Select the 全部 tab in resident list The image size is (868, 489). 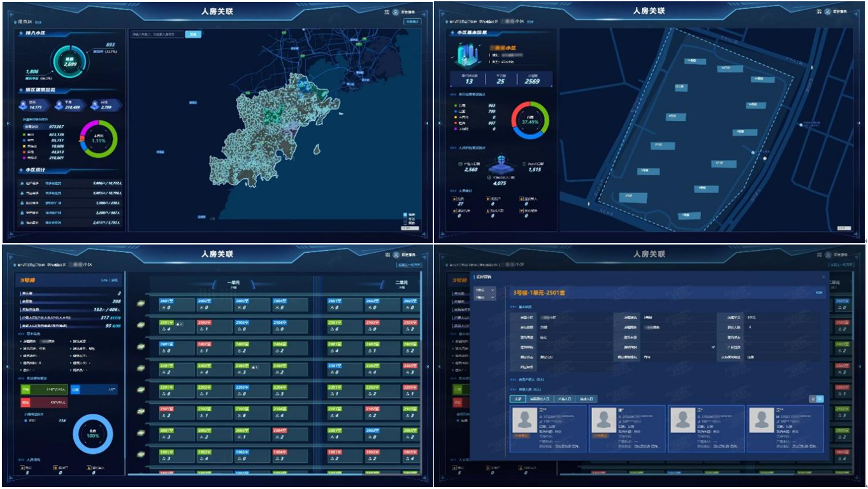[517, 399]
